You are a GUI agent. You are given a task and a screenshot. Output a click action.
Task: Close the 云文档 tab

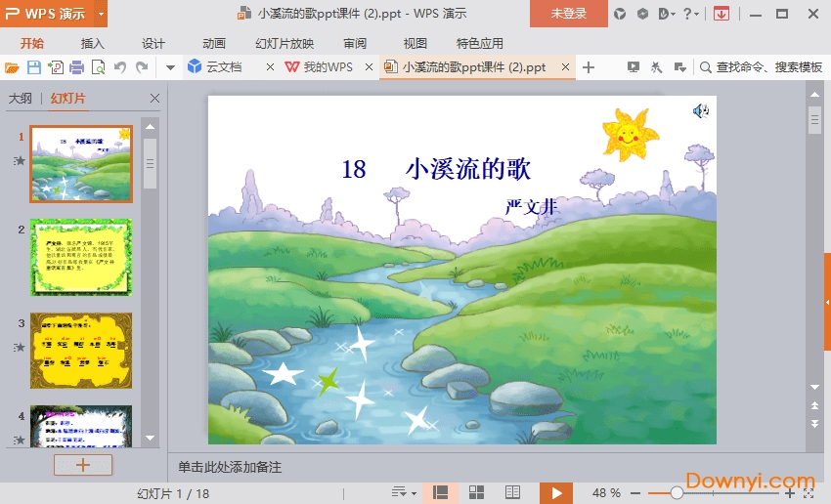(270, 67)
